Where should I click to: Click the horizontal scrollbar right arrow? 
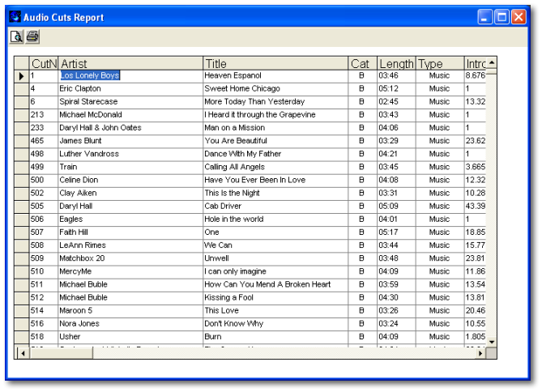tap(480, 353)
